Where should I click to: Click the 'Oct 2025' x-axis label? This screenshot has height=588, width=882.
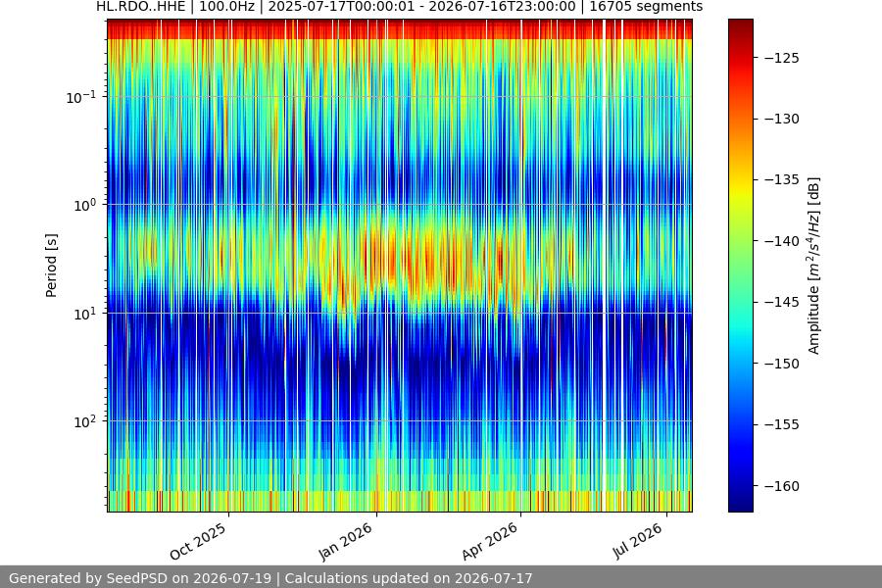(198, 541)
